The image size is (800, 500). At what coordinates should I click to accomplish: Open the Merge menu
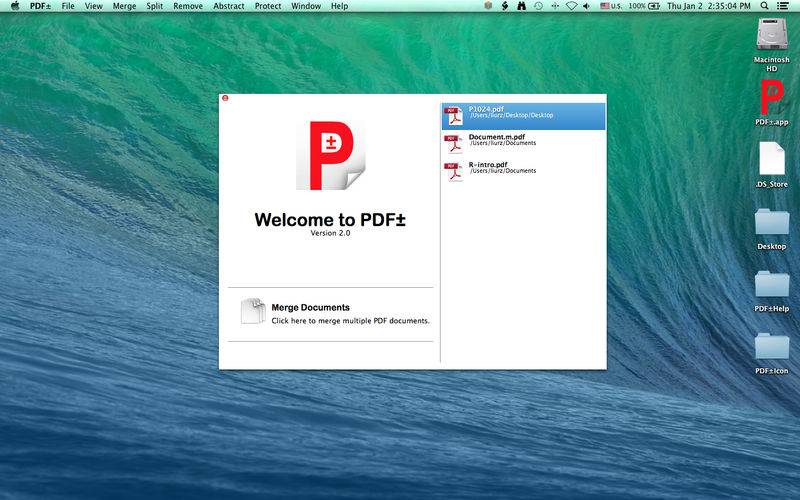tap(124, 6)
